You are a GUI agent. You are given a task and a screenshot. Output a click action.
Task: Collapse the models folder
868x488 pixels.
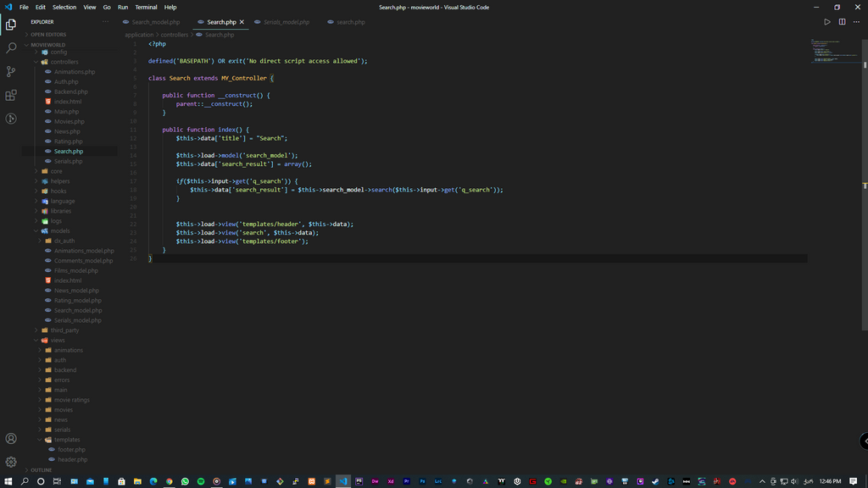(60, 231)
